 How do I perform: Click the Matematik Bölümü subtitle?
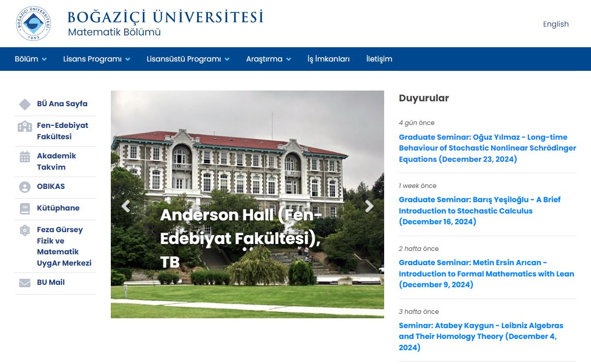[x=114, y=32]
